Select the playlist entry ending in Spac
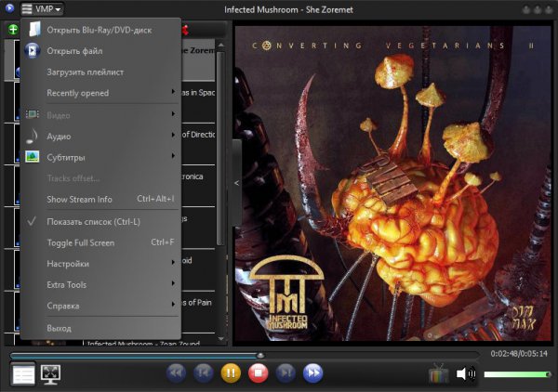This screenshot has width=558, height=392. [x=198, y=101]
